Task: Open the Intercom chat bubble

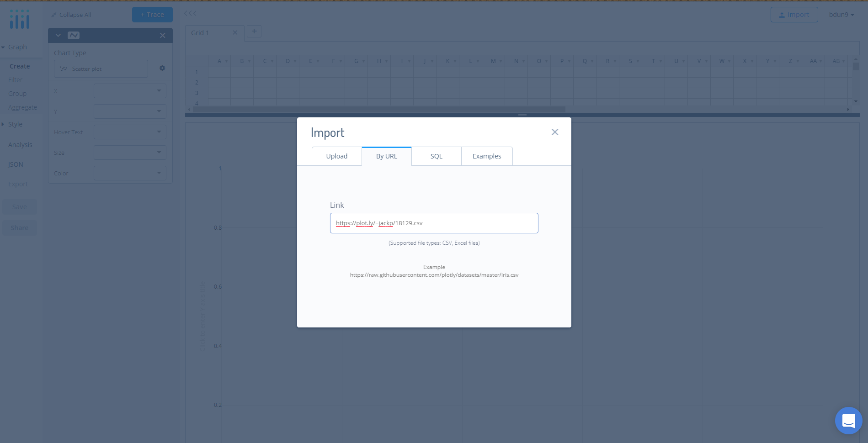Action: [849, 421]
